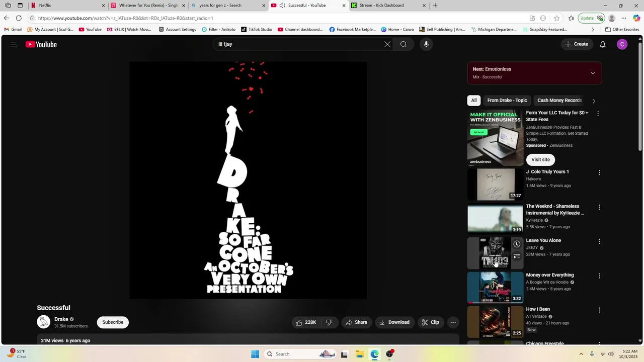Open options for J Cole Truly Yours 1

click(599, 172)
